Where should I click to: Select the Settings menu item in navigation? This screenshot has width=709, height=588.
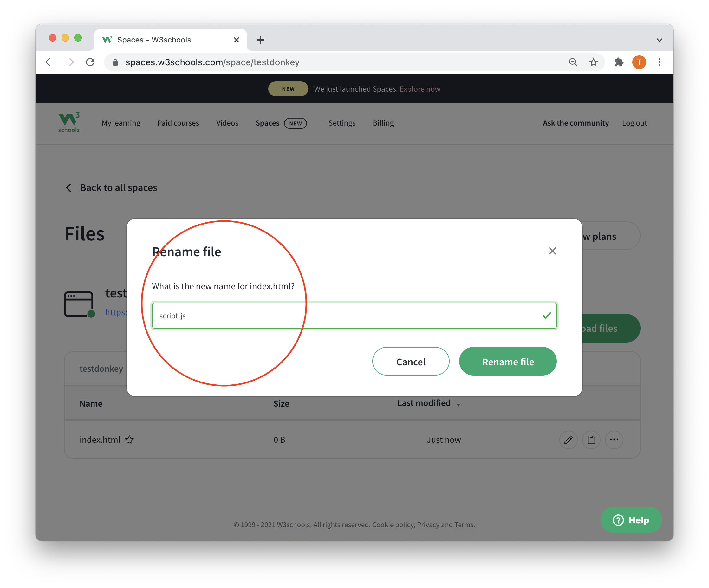tap(341, 122)
